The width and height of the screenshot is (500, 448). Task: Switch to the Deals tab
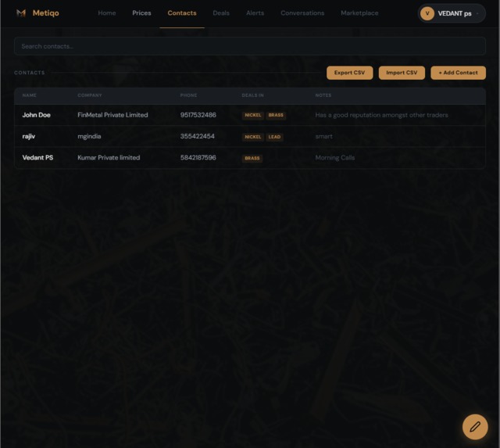221,13
